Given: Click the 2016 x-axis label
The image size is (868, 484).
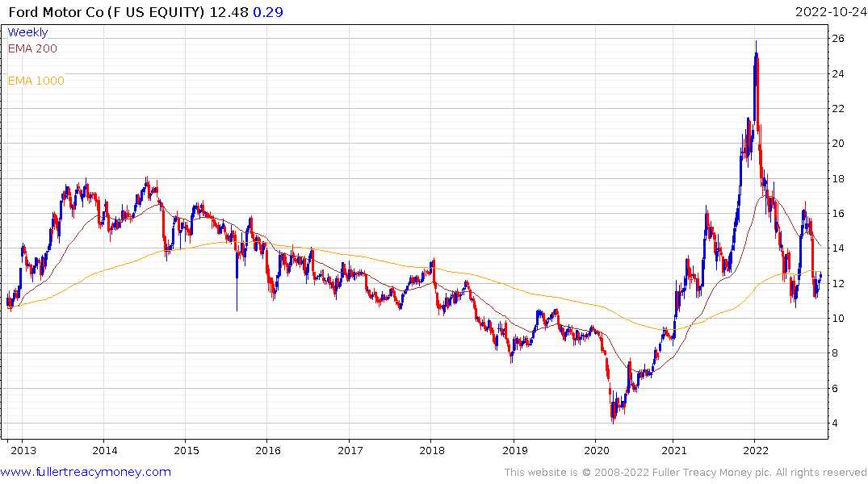Looking at the screenshot, I should click(x=268, y=450).
